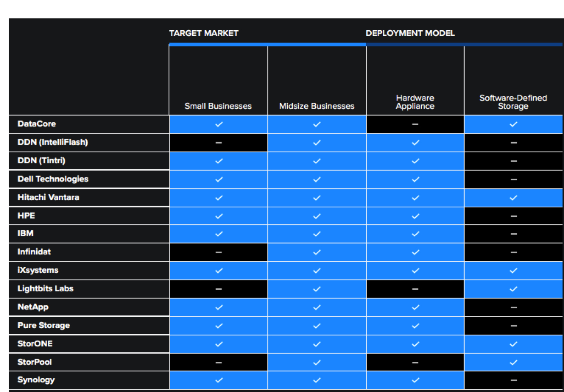Click the checkmark for DataCore Small Businesses
Image resolution: width=564 pixels, height=392 pixels.
[219, 124]
